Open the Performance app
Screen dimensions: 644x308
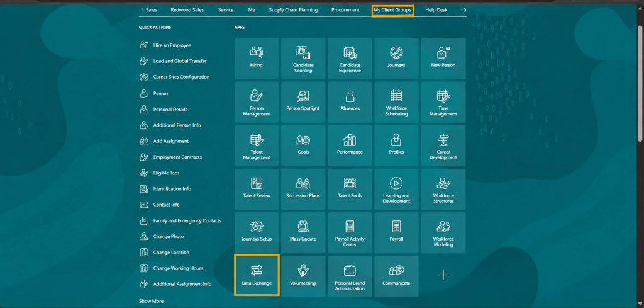pyautogui.click(x=350, y=145)
